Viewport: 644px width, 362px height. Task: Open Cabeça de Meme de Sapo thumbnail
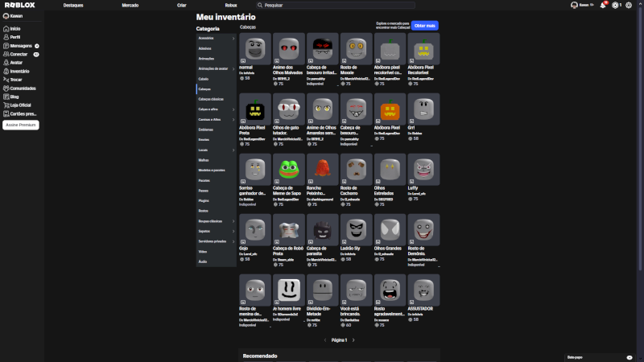pos(289,170)
